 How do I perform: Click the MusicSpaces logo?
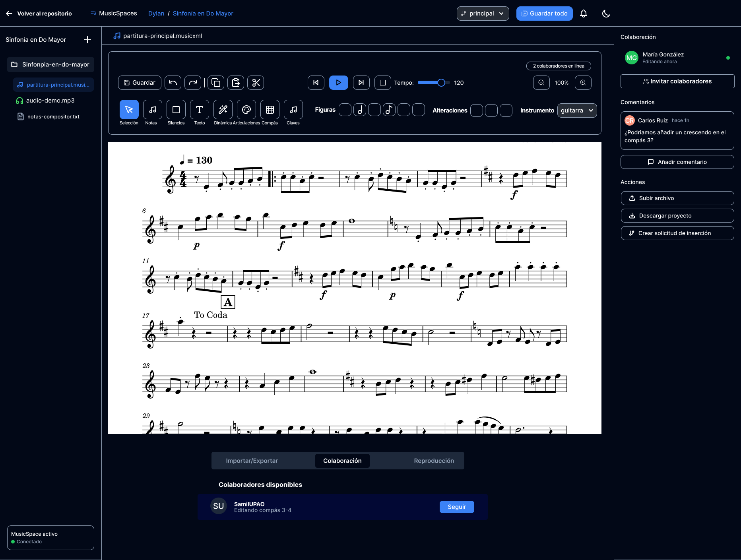point(114,14)
